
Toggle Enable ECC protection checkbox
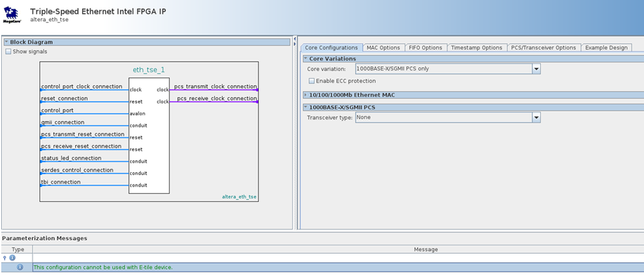point(312,81)
